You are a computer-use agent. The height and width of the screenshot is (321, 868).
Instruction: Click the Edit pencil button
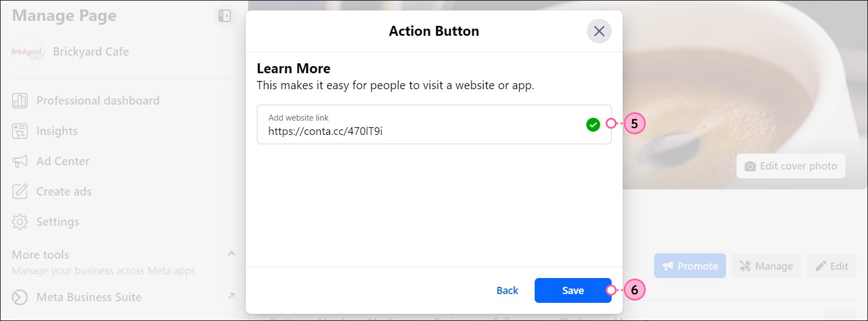click(x=832, y=266)
